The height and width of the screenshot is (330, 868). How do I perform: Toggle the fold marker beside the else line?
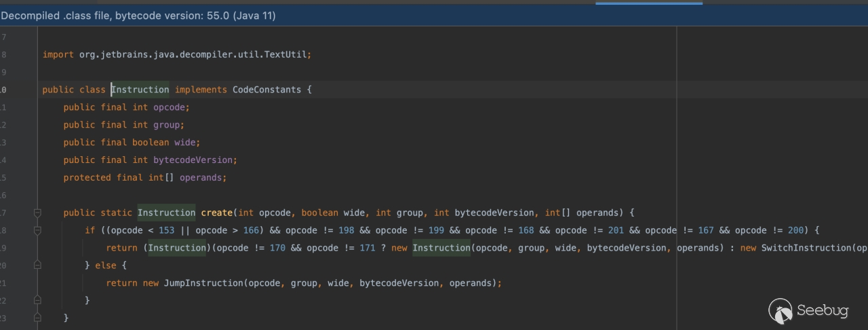pos(37,265)
